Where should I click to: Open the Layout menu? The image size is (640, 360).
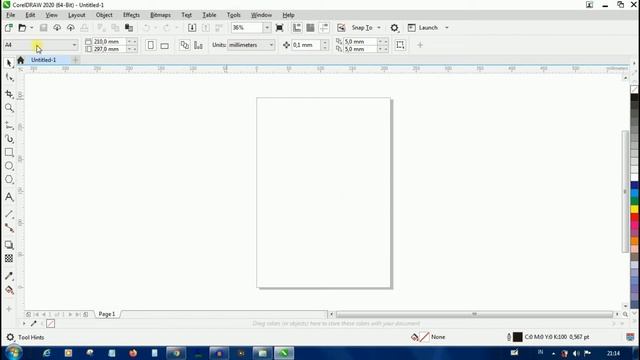(x=76, y=15)
